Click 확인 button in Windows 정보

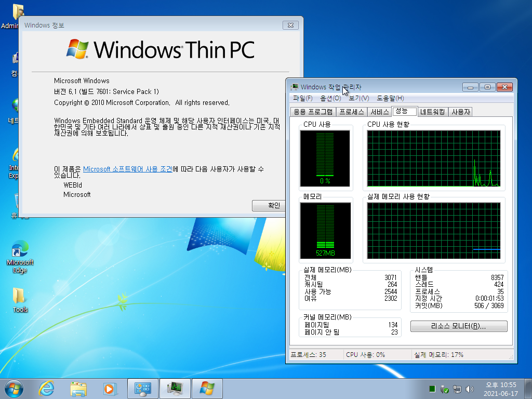269,205
